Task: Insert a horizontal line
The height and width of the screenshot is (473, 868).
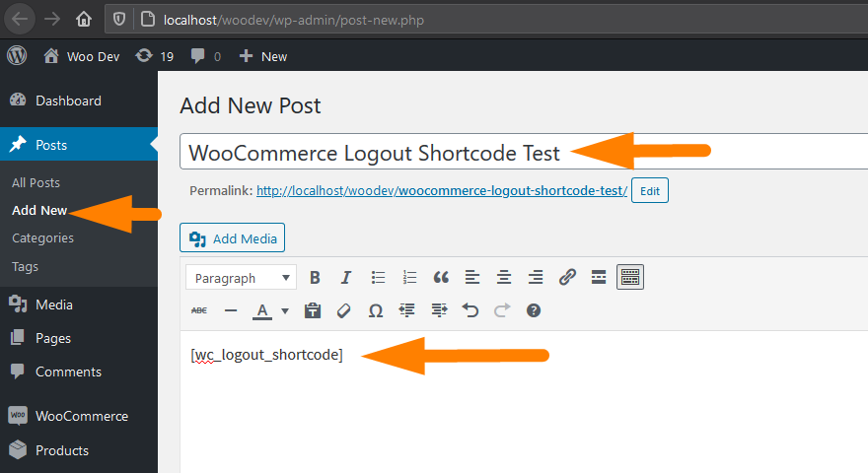Action: pyautogui.click(x=231, y=311)
